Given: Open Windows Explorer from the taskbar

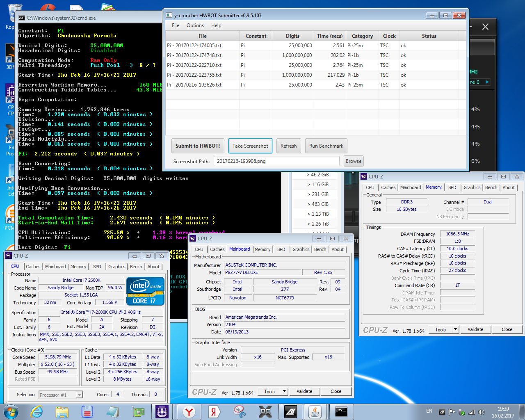Looking at the screenshot, I should coord(62,412).
